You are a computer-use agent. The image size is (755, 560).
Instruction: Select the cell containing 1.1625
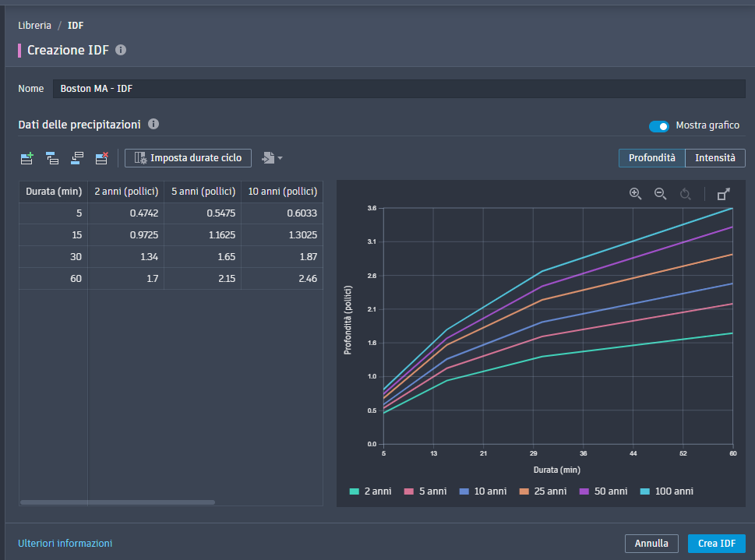click(x=203, y=235)
